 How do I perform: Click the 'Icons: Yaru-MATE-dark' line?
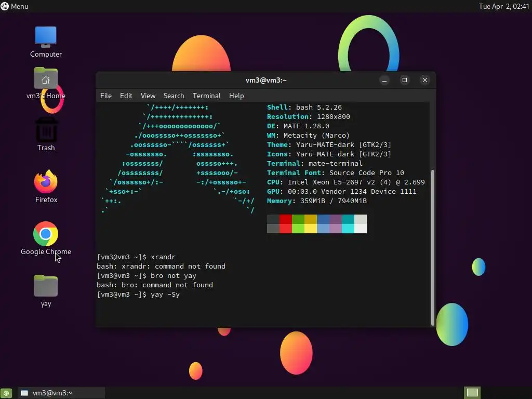[x=329, y=154]
